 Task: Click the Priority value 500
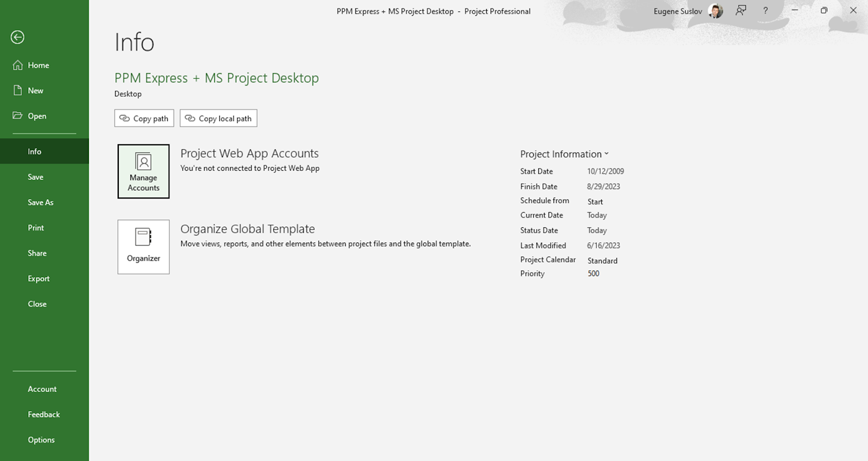[593, 274]
